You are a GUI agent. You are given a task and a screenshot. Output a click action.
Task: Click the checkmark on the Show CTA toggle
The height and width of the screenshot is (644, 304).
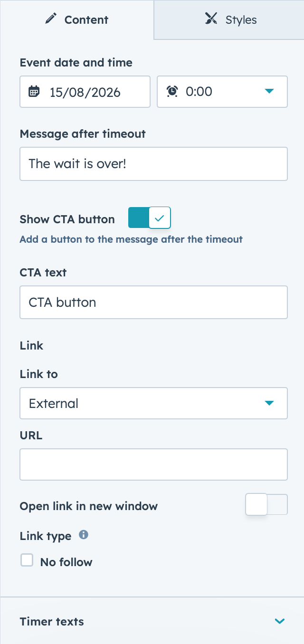pos(160,218)
